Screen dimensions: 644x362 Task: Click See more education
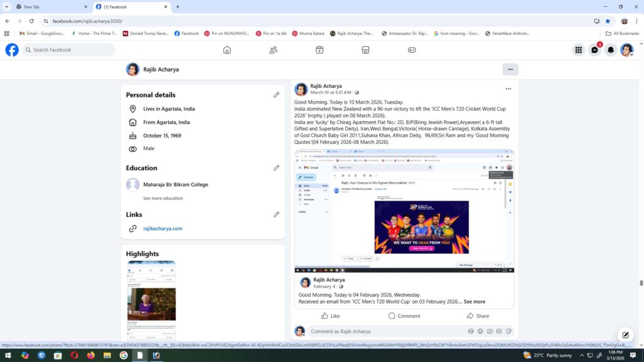coord(163,198)
